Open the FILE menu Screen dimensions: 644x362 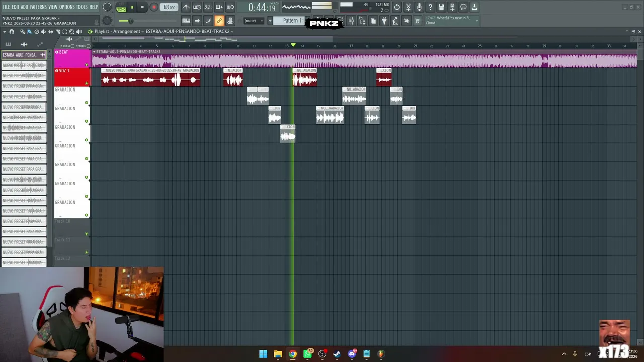[x=6, y=7]
